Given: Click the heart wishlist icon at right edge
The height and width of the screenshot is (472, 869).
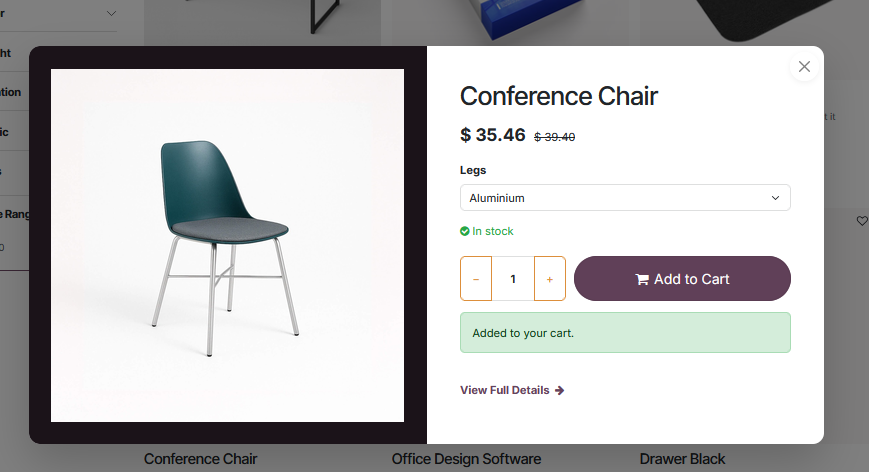Looking at the screenshot, I should [862, 221].
